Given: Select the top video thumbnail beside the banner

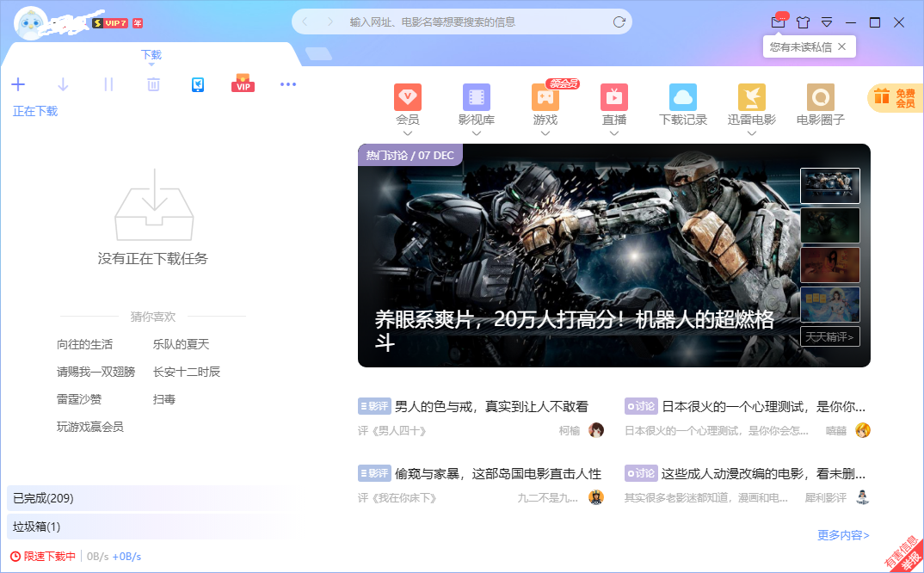Looking at the screenshot, I should click(829, 185).
